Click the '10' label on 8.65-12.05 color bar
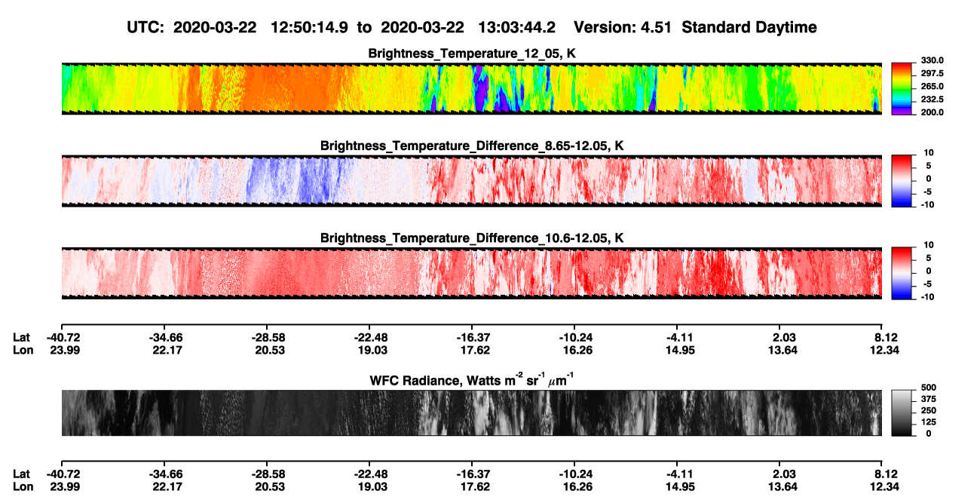This screenshot has width=980, height=503. tap(929, 153)
